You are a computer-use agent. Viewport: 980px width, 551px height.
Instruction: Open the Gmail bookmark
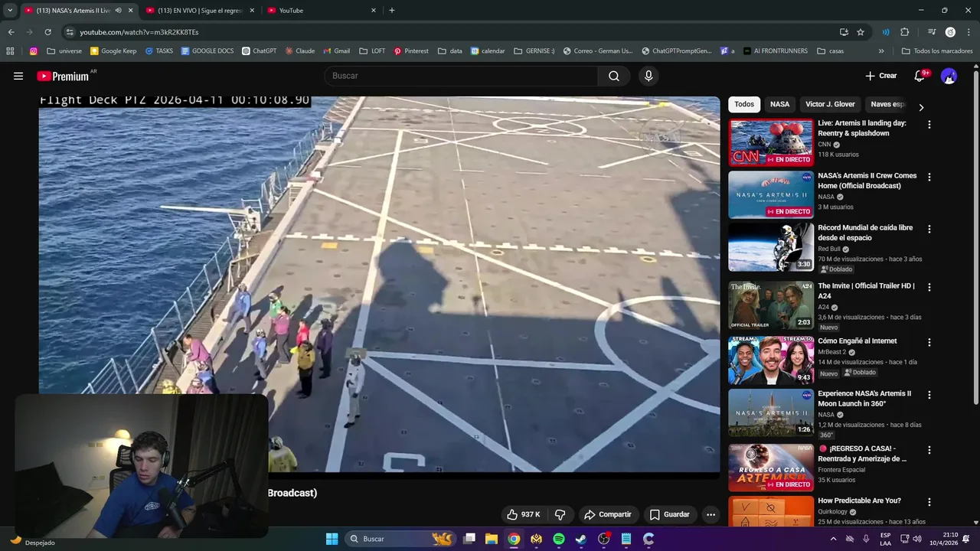pyautogui.click(x=337, y=51)
